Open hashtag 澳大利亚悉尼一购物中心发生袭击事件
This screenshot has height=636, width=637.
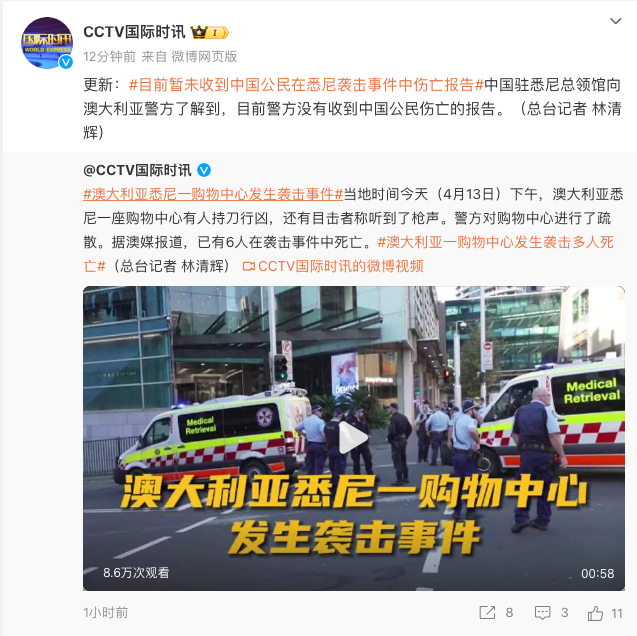pos(213,195)
